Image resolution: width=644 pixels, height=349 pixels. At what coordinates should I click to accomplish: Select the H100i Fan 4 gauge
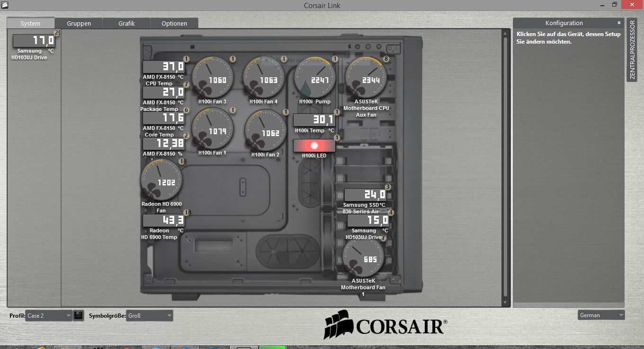pyautogui.click(x=264, y=77)
